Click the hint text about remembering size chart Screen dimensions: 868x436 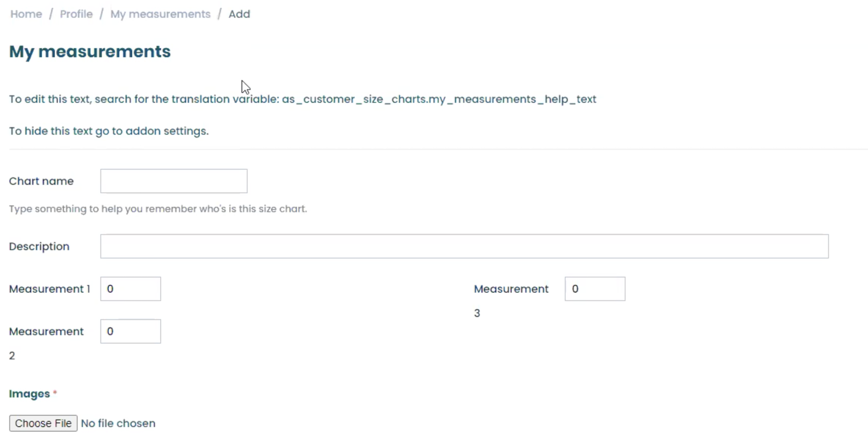click(158, 209)
